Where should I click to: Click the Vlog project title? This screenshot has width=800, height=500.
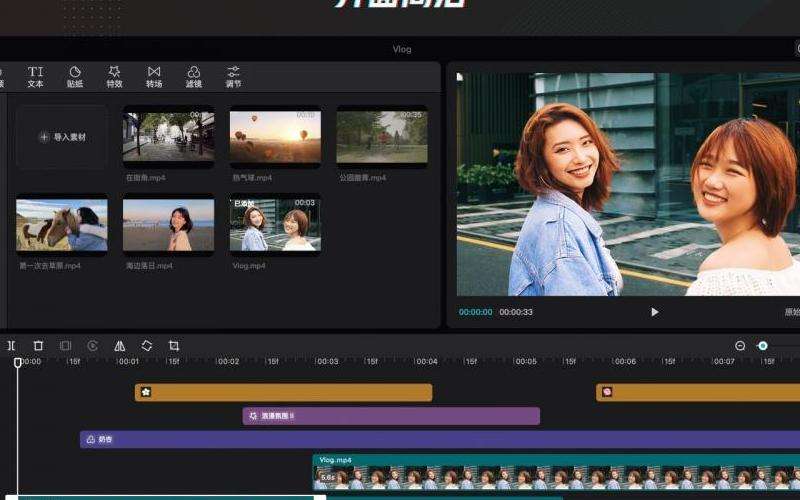pyautogui.click(x=402, y=49)
